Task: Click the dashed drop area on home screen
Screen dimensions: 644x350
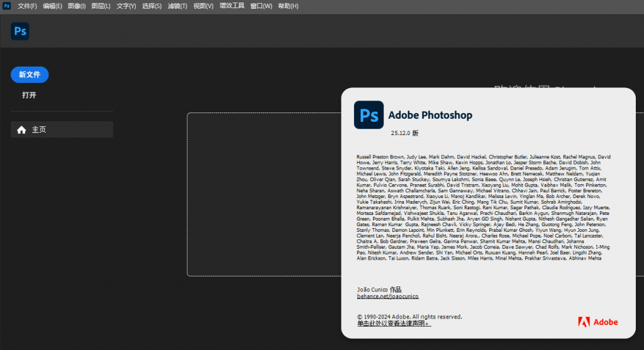Action: click(264, 195)
